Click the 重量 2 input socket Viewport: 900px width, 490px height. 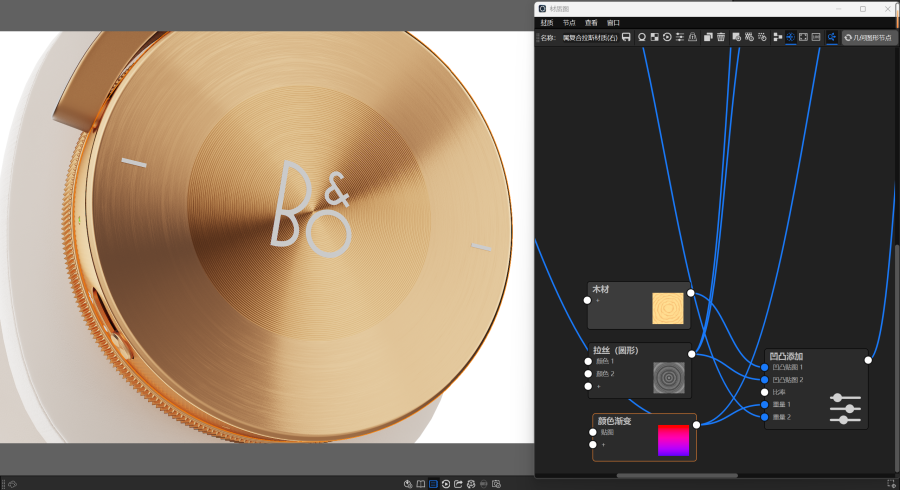pyautogui.click(x=765, y=417)
